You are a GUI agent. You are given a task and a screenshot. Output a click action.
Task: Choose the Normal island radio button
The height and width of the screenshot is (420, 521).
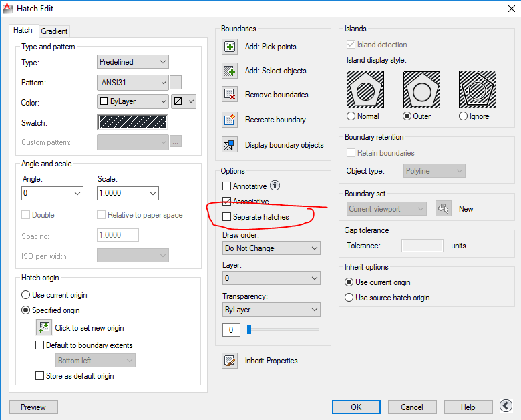tap(351, 116)
